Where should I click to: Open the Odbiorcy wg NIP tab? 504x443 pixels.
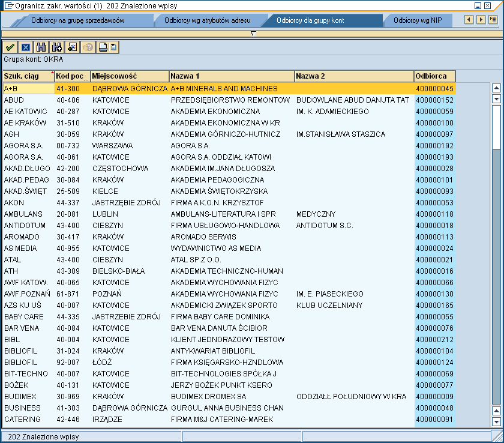418,20
